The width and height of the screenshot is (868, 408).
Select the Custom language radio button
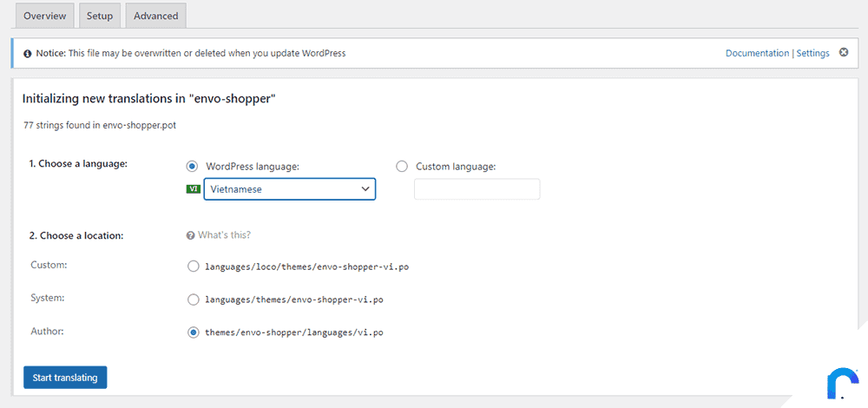click(x=402, y=166)
